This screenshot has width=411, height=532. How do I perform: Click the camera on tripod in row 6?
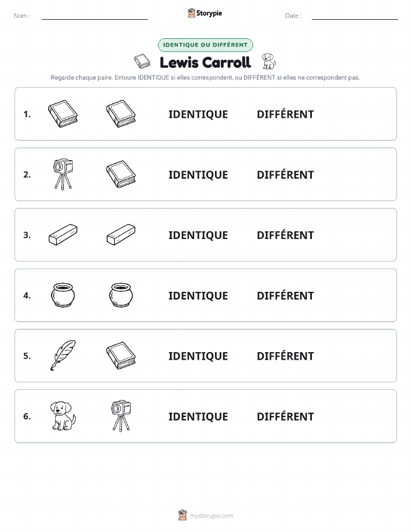tap(121, 416)
